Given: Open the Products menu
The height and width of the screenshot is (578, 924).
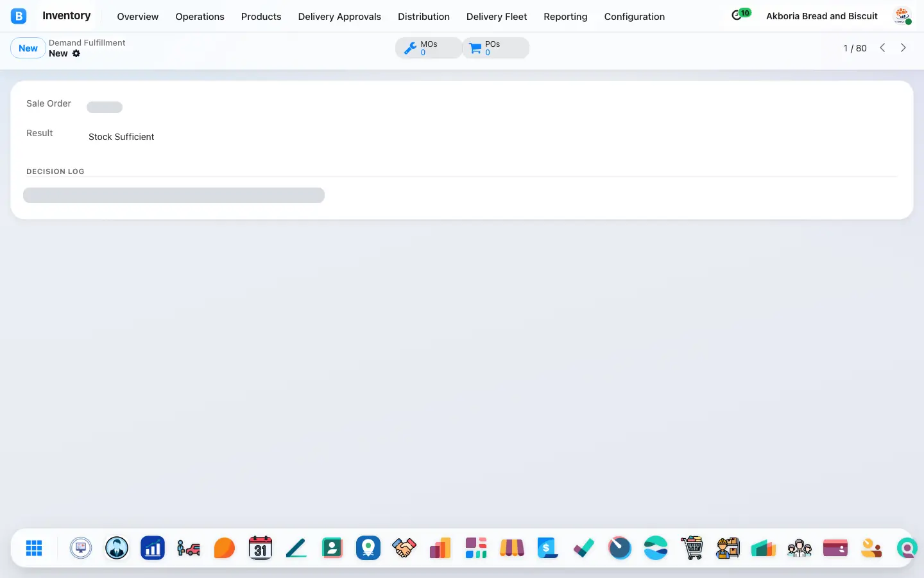Looking at the screenshot, I should tap(261, 17).
